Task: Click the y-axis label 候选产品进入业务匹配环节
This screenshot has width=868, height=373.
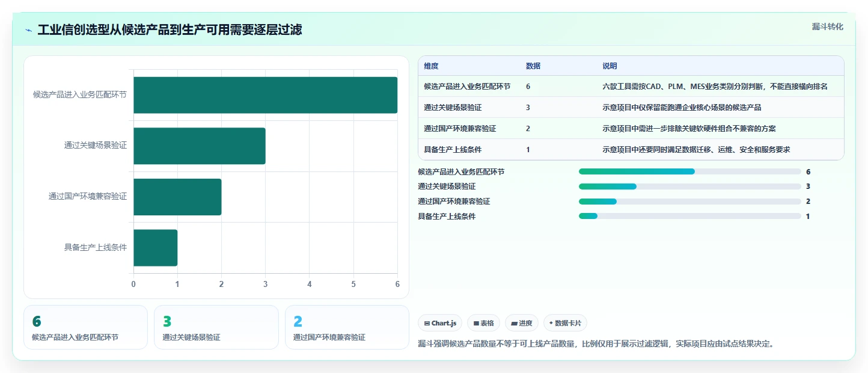Action: pos(80,94)
